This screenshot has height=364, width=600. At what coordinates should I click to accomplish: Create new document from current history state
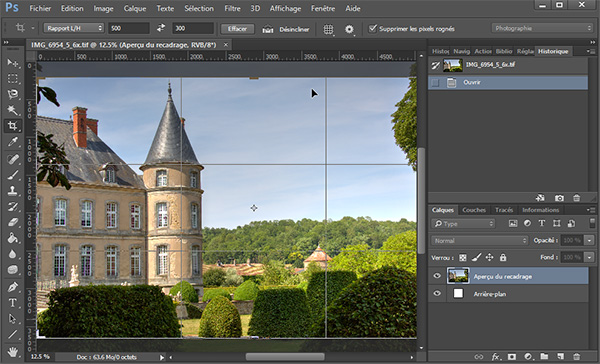coord(540,198)
